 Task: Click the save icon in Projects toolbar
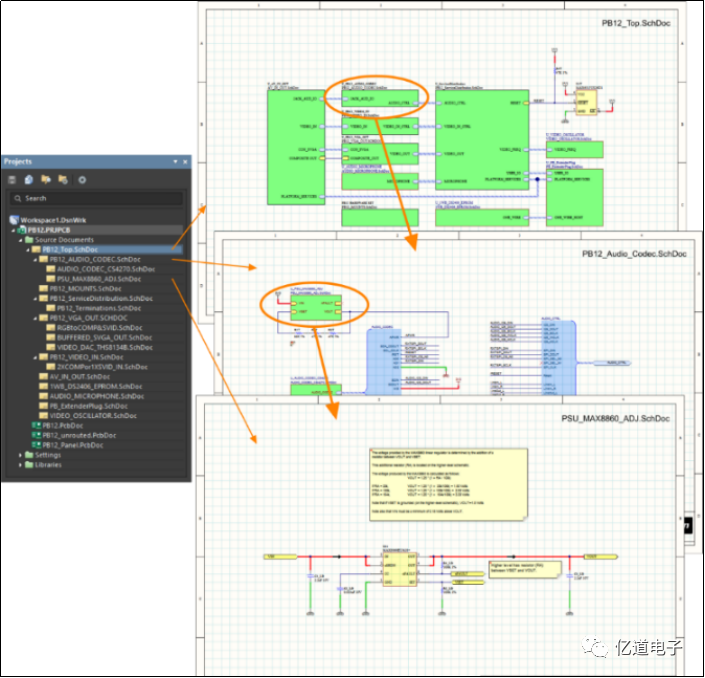(13, 179)
